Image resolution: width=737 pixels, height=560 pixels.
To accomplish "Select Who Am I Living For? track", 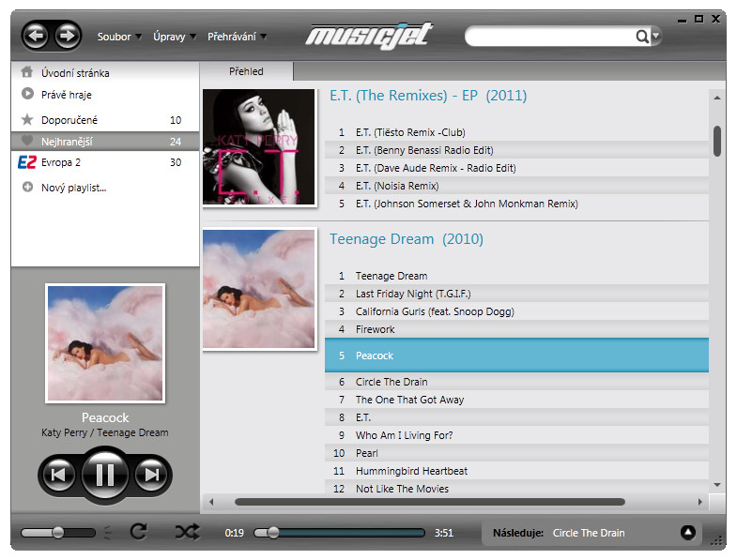I will pos(516,435).
